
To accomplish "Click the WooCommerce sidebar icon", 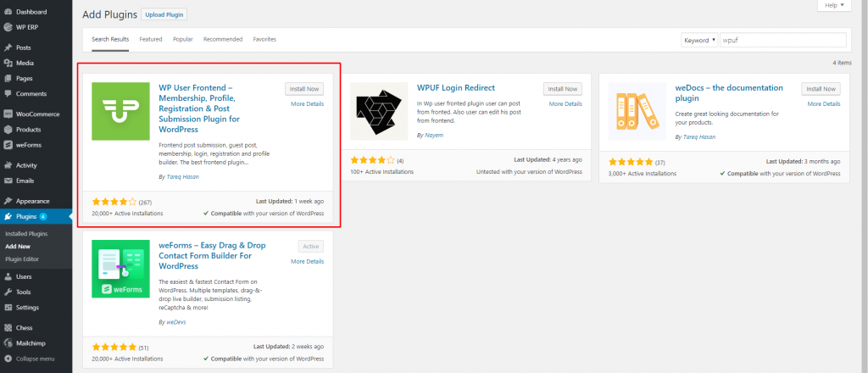I will tap(7, 114).
